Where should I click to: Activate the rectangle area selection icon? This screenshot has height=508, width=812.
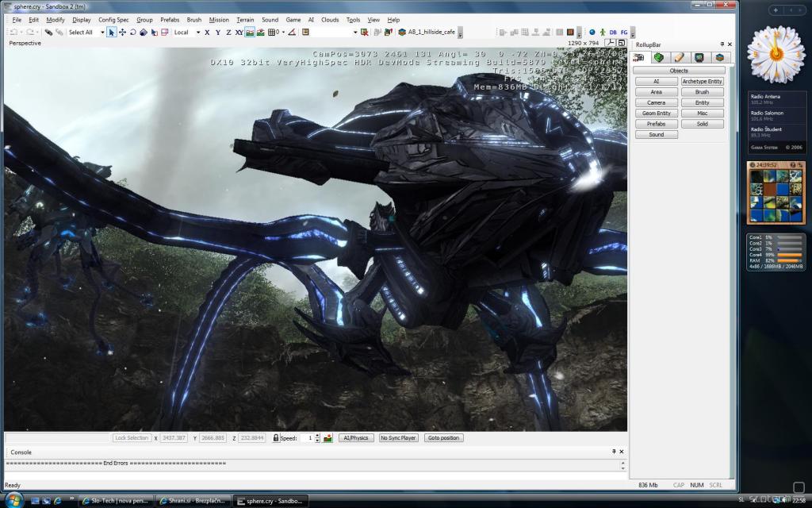165,32
